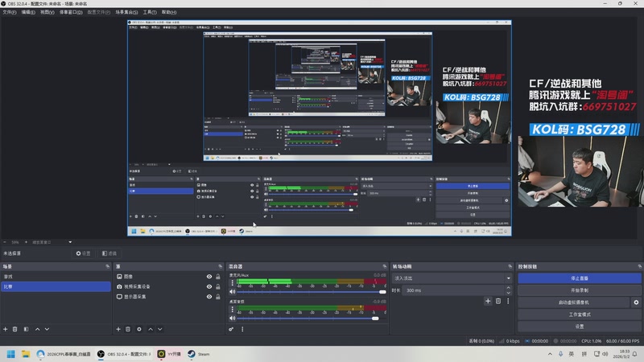Add a new scene with the plus icon in the Scenes (场景) panel
Viewport: 644px width, 362px height.
click(x=6, y=329)
